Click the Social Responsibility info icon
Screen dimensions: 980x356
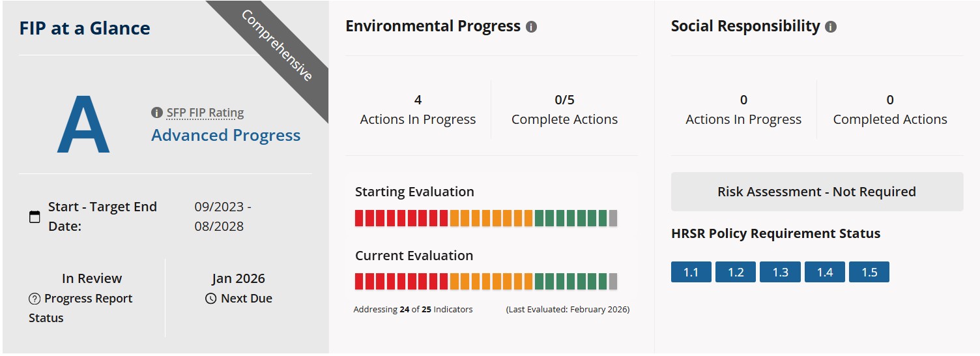(830, 27)
